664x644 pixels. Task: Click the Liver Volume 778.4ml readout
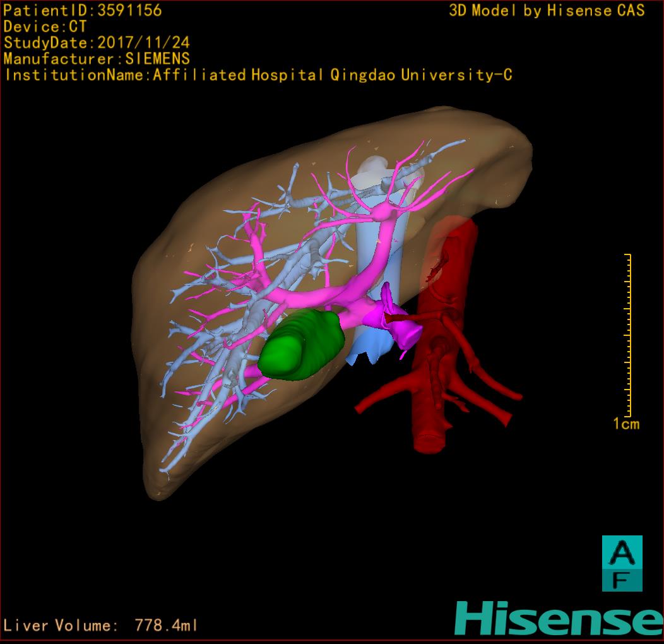[x=100, y=625]
